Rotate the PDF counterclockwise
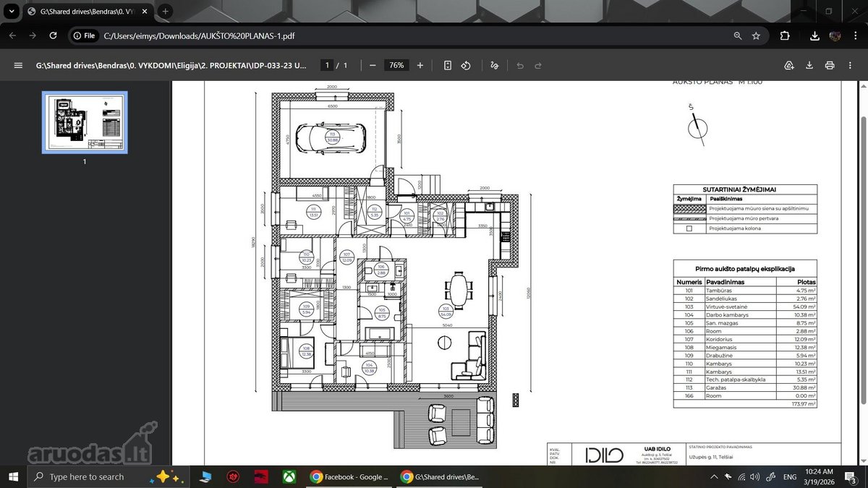 [467, 65]
